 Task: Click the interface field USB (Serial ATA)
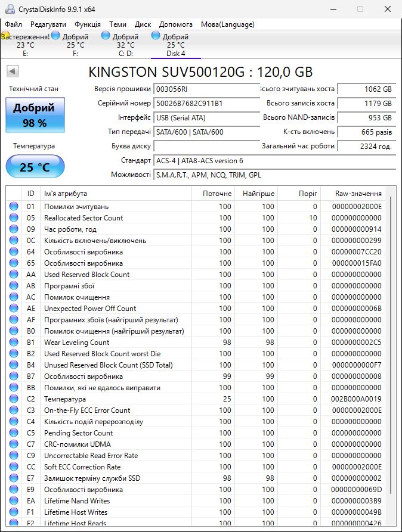[x=207, y=118]
